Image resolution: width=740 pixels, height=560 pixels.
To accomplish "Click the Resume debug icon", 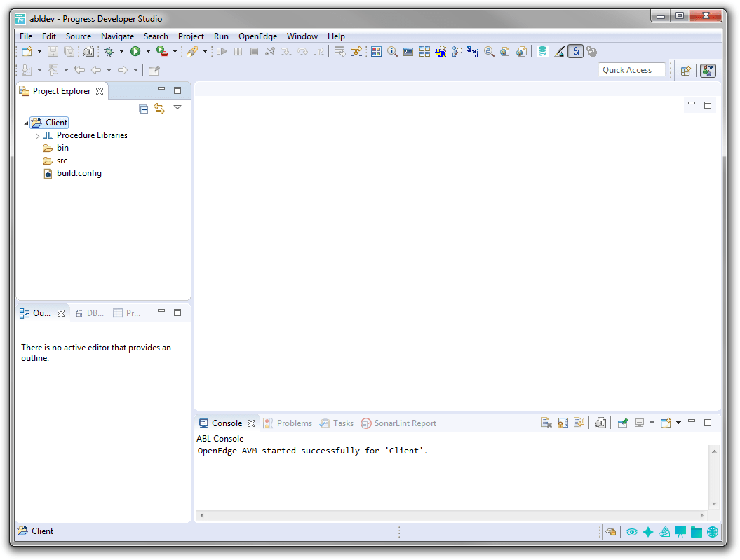I will pos(222,51).
